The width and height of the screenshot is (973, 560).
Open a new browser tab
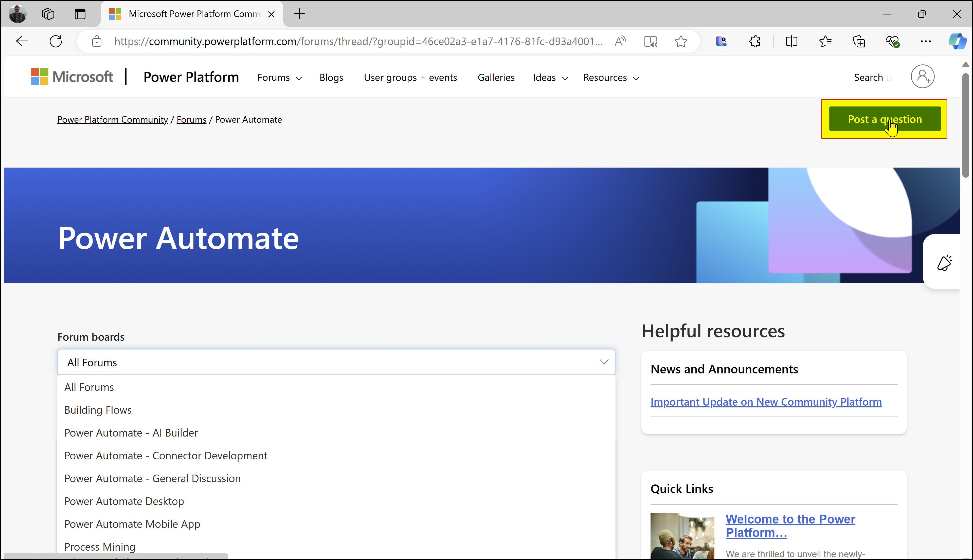coord(299,14)
